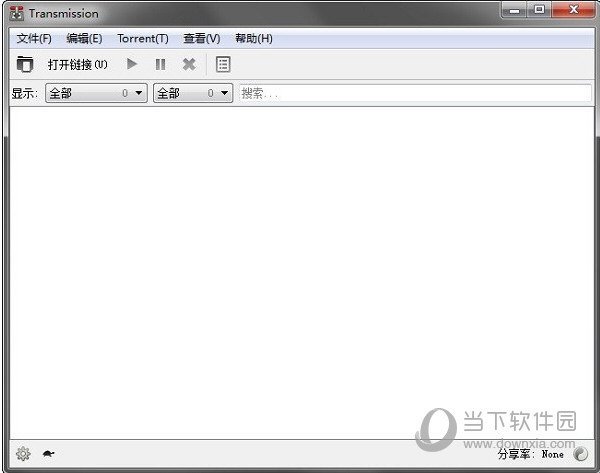This screenshot has width=600, height=473.
Task: Open the gear options menu in status bar
Action: 23,454
